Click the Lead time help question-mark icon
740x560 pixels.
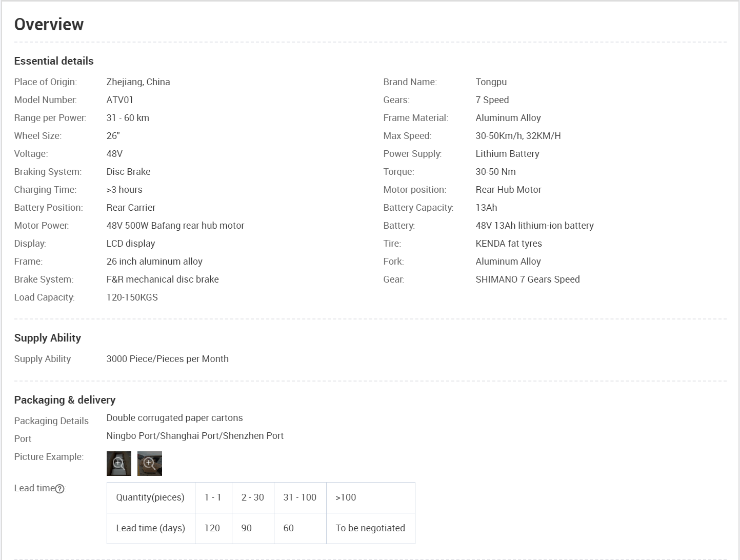pyautogui.click(x=60, y=489)
